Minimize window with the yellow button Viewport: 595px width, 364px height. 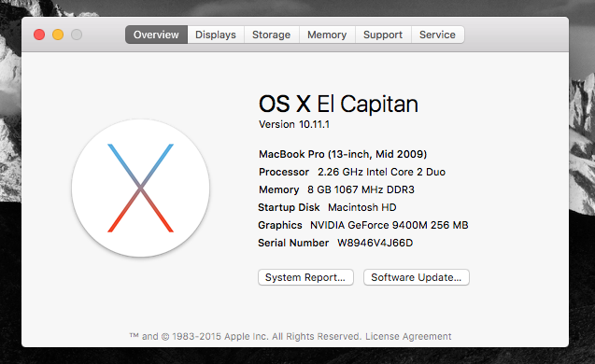[x=58, y=35]
